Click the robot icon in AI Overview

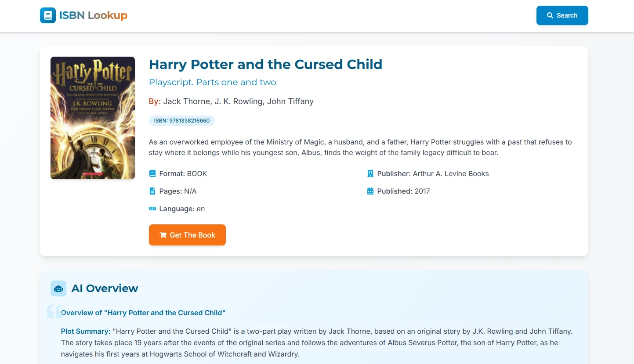58,288
